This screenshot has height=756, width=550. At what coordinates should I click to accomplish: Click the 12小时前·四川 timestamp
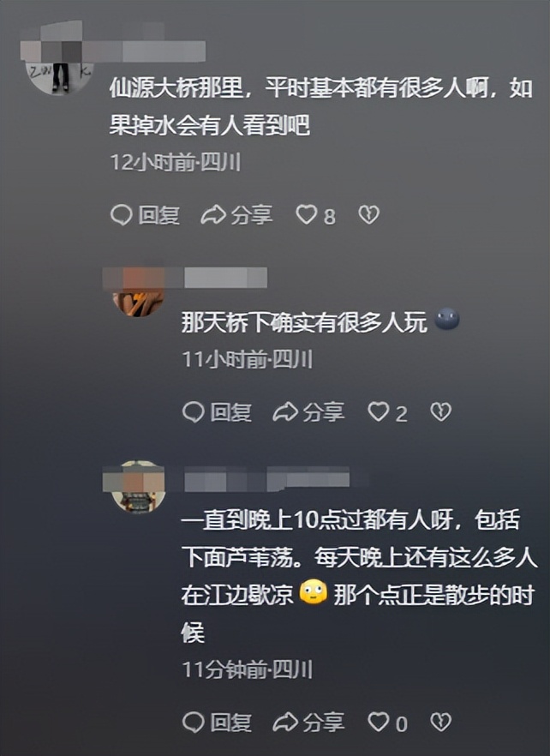(176, 163)
